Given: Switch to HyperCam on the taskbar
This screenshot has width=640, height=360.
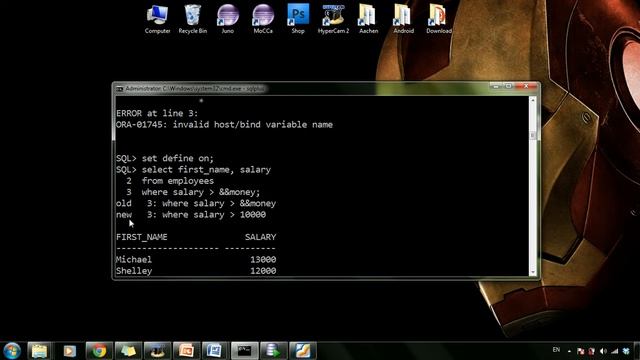Looking at the screenshot, I should pyautogui.click(x=157, y=351).
